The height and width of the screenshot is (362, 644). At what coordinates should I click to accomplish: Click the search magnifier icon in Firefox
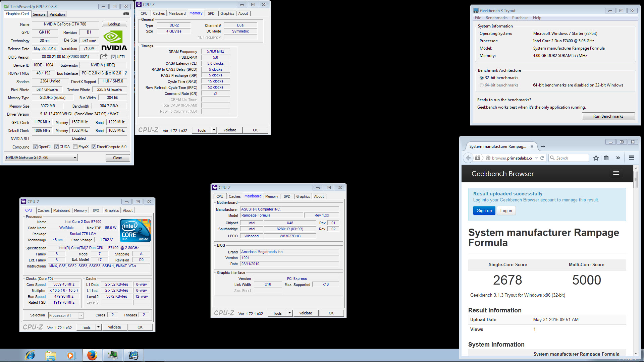click(x=552, y=158)
